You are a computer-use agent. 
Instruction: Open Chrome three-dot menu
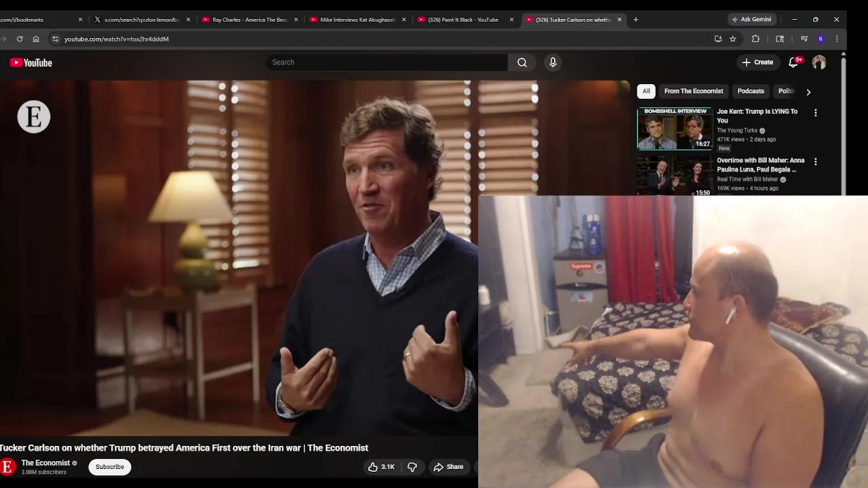click(x=837, y=39)
